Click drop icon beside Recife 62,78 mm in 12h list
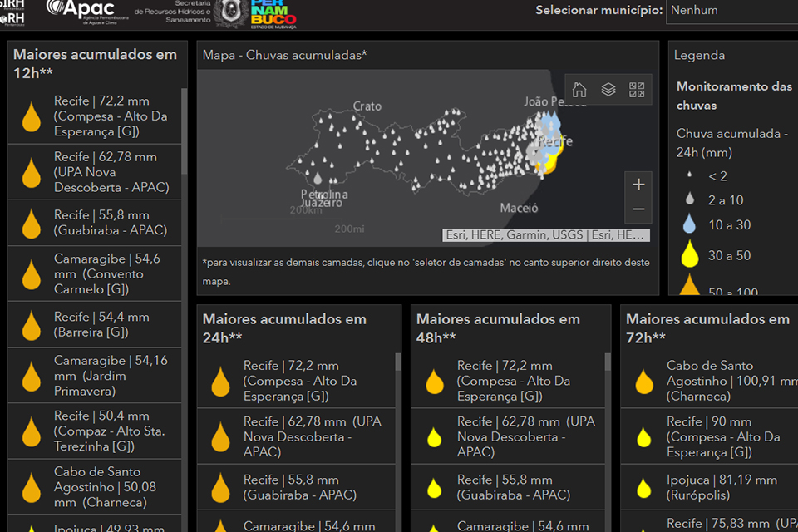798x532 pixels. pyautogui.click(x=32, y=173)
